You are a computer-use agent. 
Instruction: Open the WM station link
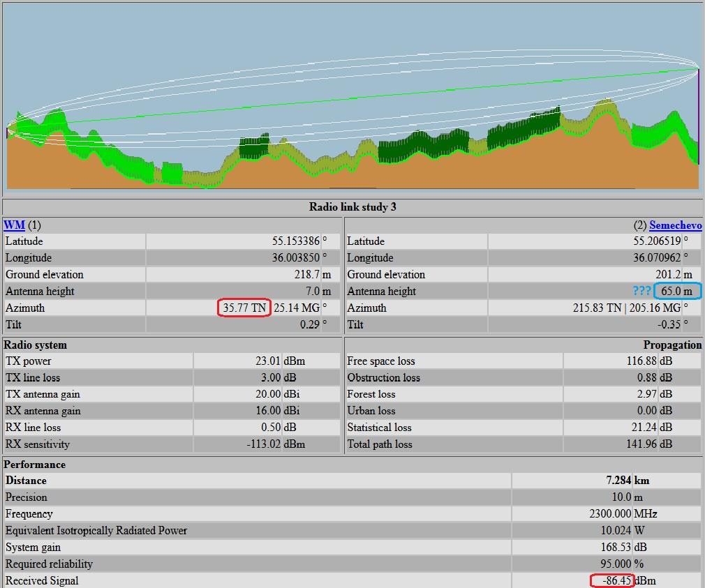coord(14,225)
